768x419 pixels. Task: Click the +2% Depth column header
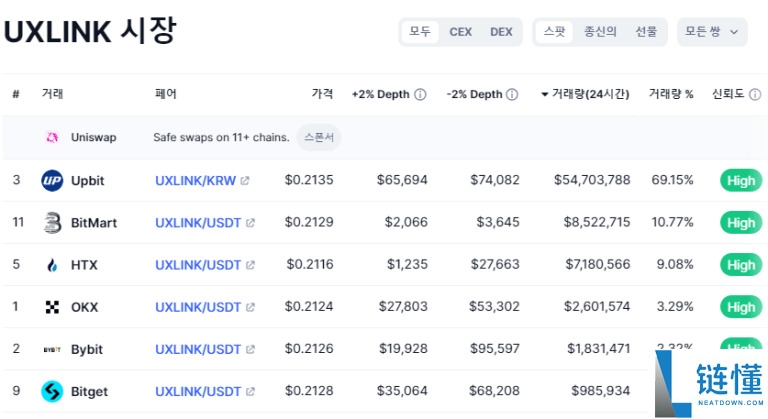381,94
